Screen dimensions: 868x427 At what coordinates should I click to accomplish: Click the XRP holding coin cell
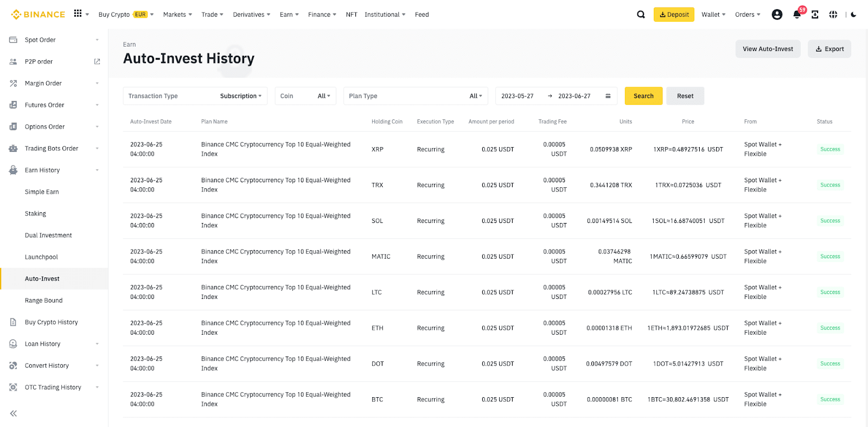click(378, 149)
